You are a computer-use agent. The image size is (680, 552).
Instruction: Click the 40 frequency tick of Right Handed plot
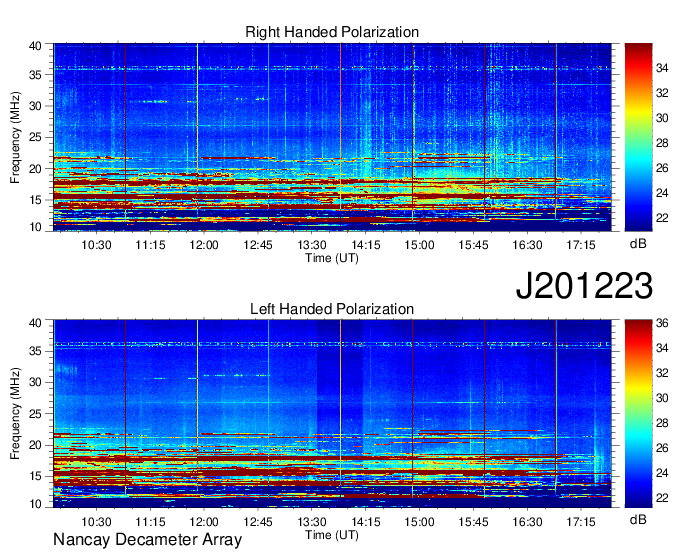[x=36, y=46]
